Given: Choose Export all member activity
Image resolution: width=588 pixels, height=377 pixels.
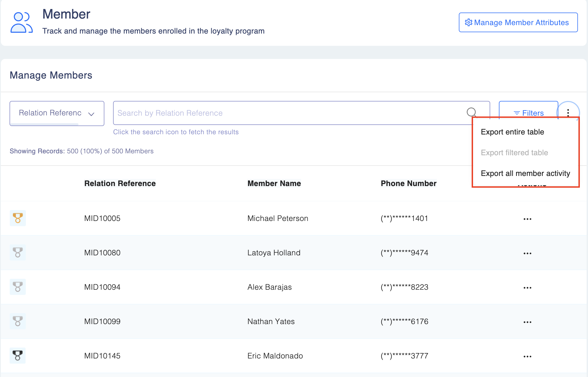Looking at the screenshot, I should point(525,173).
